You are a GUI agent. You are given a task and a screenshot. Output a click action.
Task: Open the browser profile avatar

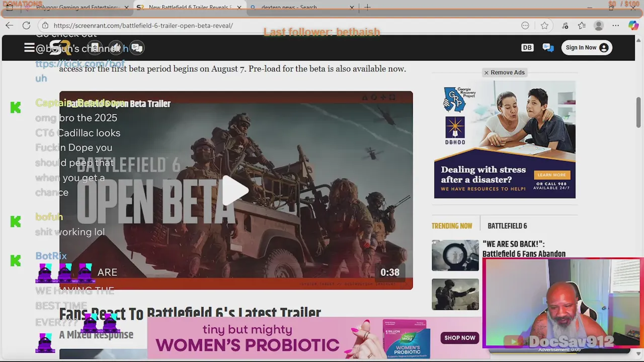tap(599, 26)
